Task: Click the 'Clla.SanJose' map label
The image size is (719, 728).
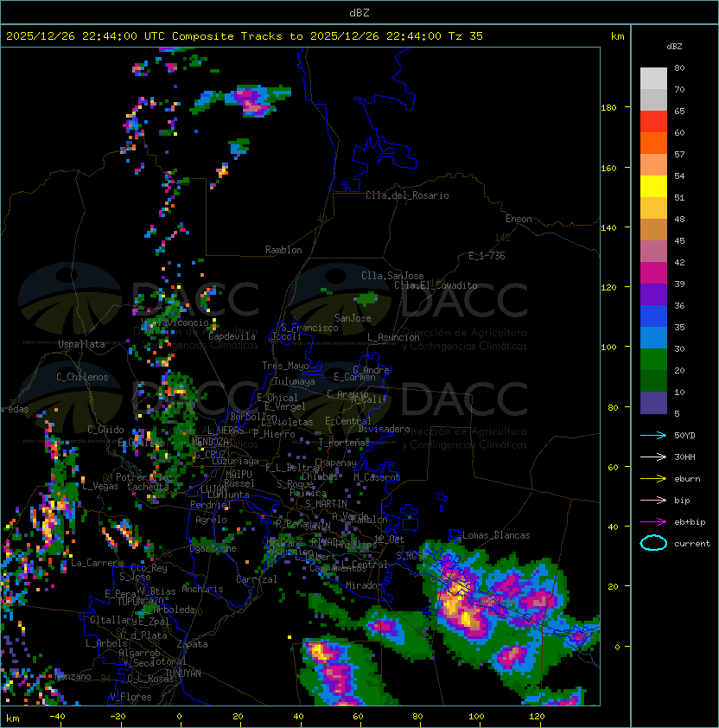Action: point(392,276)
